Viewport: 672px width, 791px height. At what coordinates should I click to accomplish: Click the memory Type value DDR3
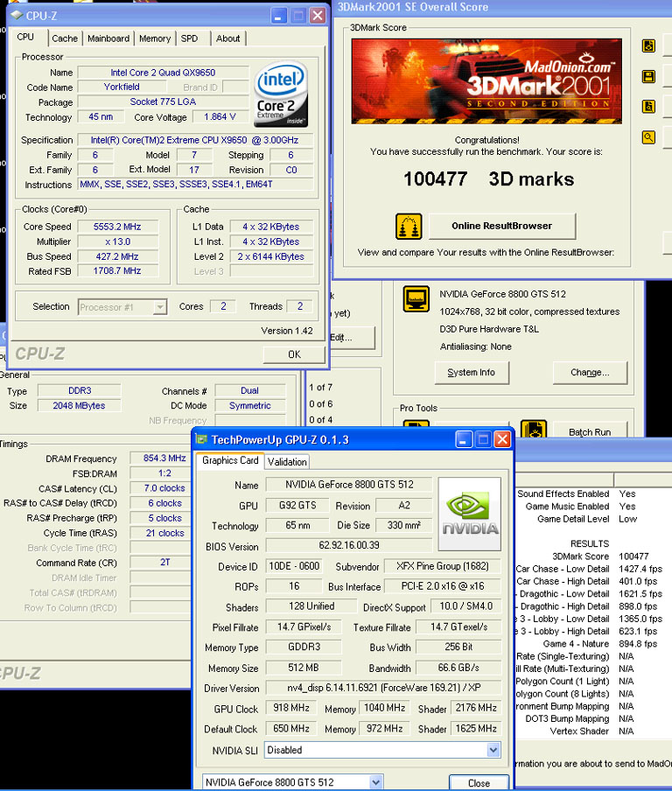(80, 390)
